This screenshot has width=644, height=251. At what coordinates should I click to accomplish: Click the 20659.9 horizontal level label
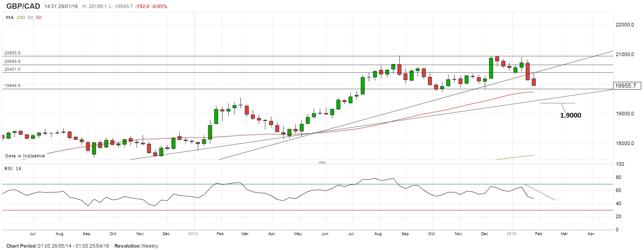[x=12, y=61]
